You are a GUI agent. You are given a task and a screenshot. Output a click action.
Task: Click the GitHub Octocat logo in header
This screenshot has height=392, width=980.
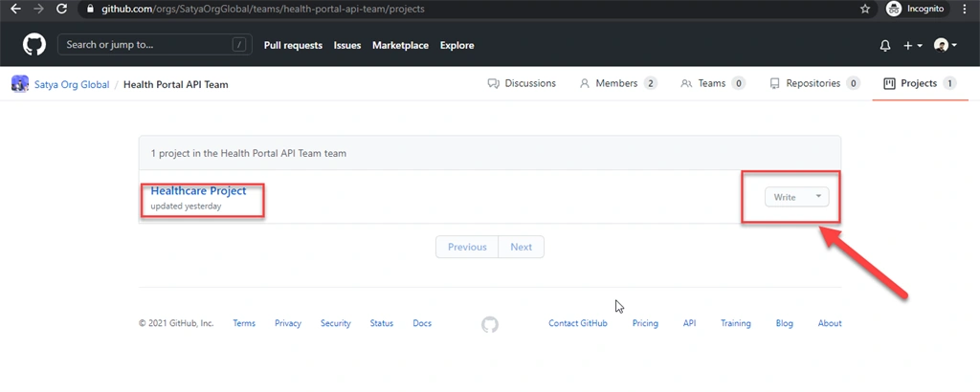point(34,45)
